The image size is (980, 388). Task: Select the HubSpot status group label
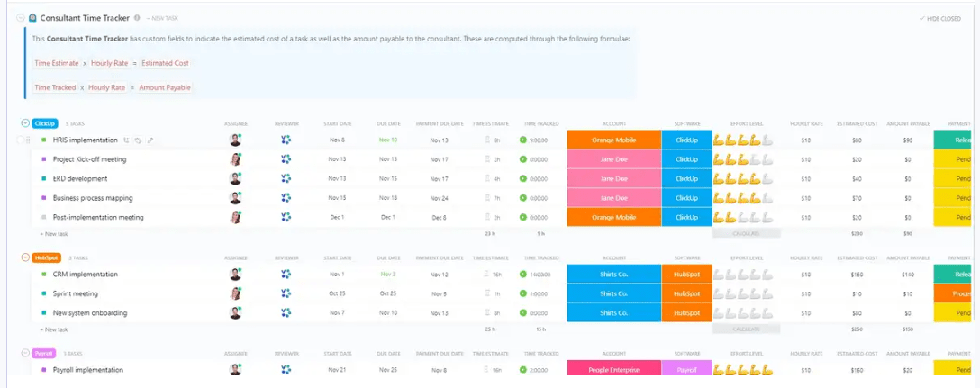pyautogui.click(x=46, y=257)
